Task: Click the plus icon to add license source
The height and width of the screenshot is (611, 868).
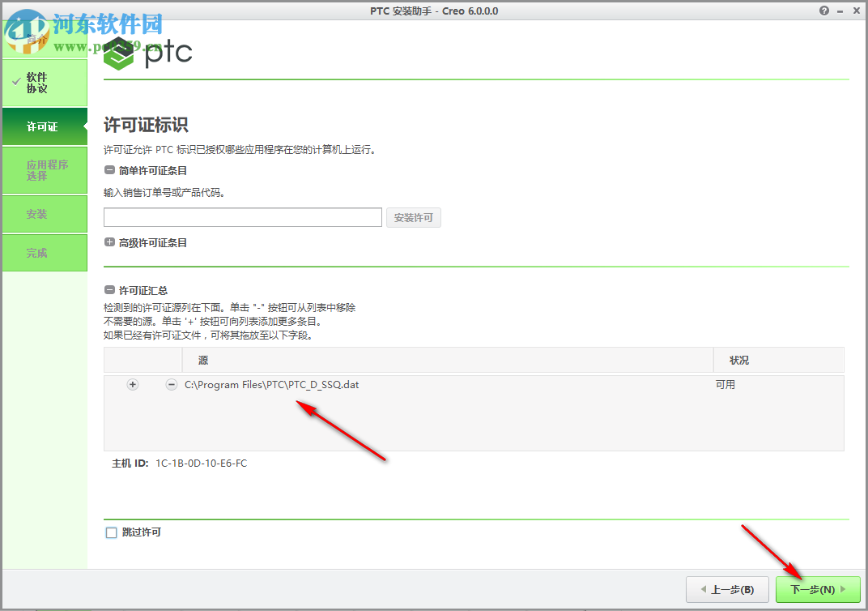Action: (x=132, y=384)
